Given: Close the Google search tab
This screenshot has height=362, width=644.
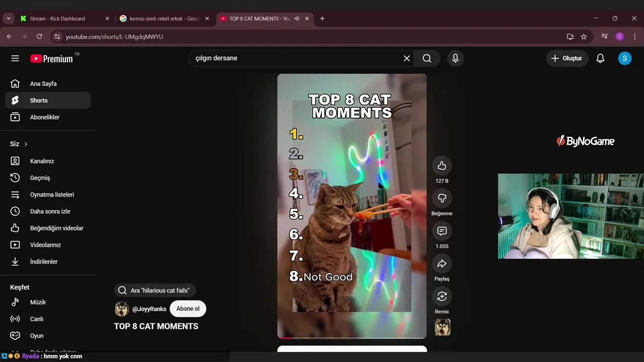Looking at the screenshot, I should point(207,19).
